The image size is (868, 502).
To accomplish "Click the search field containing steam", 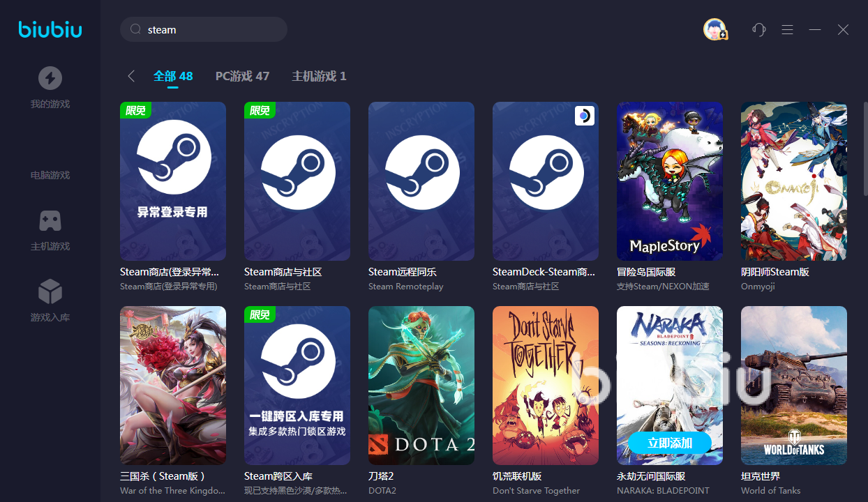I will tap(209, 29).
